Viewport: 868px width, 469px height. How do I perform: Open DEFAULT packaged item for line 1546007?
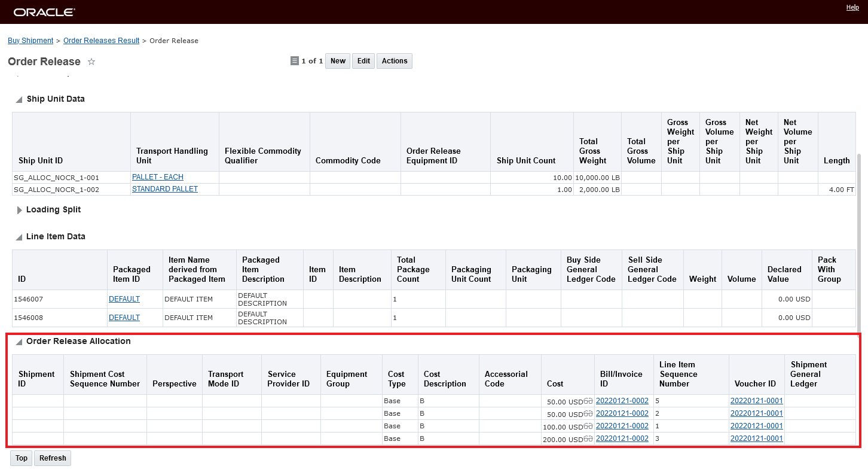click(124, 299)
